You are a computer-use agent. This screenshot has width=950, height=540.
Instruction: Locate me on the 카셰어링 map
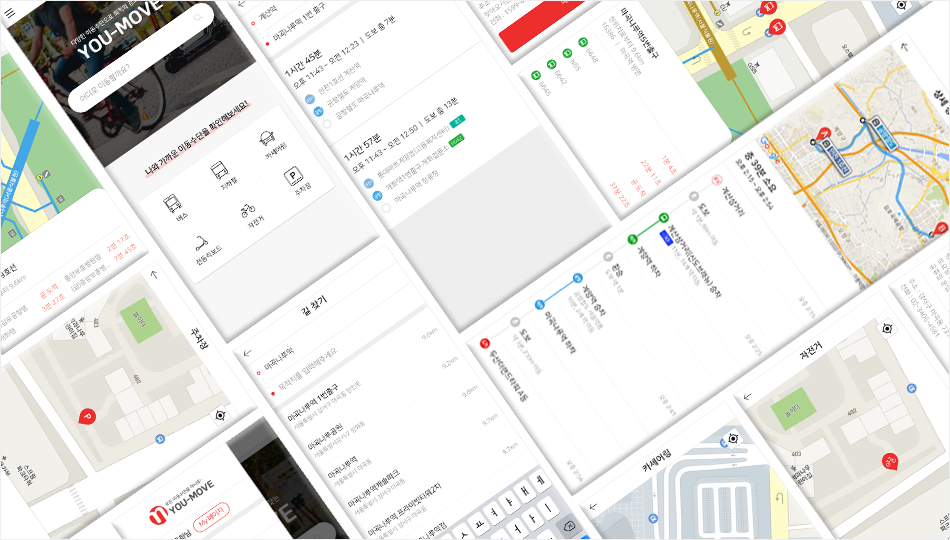click(x=733, y=438)
